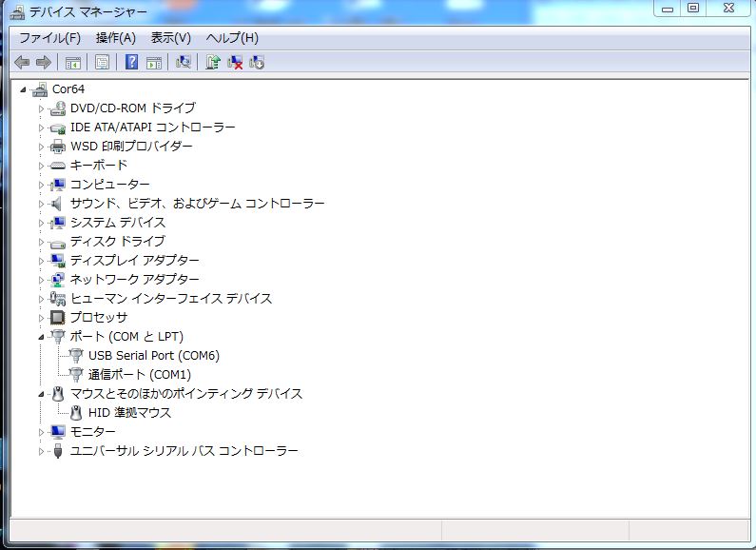Select WSD 印刷プロバイダー category label
756x550 pixels.
coord(131,147)
